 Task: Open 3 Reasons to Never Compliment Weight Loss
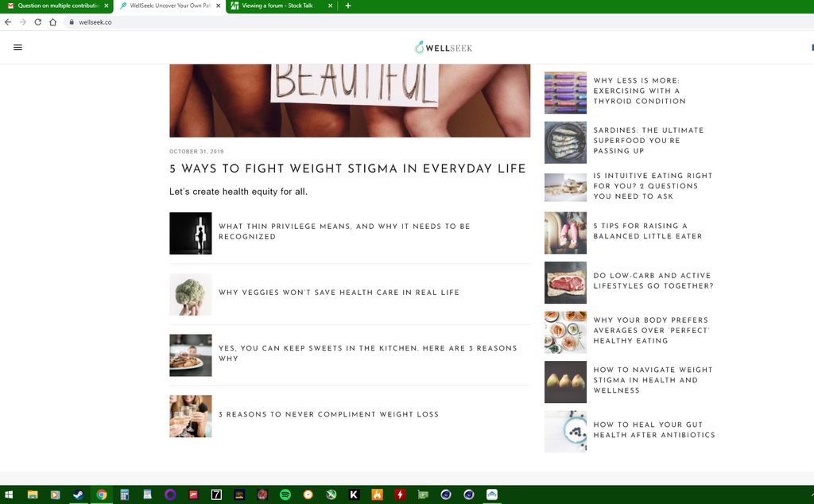(x=328, y=415)
